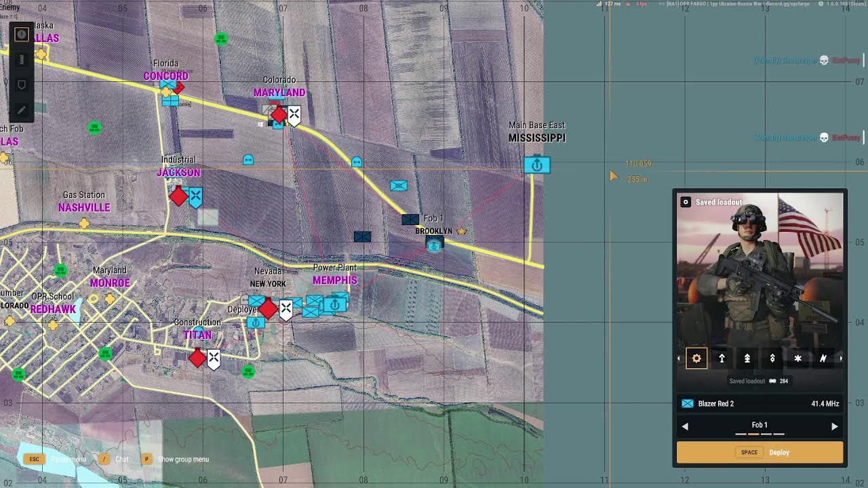Select the MEMPHIS Power Plant spawn icon
This screenshot has height=488, width=868.
[334, 305]
